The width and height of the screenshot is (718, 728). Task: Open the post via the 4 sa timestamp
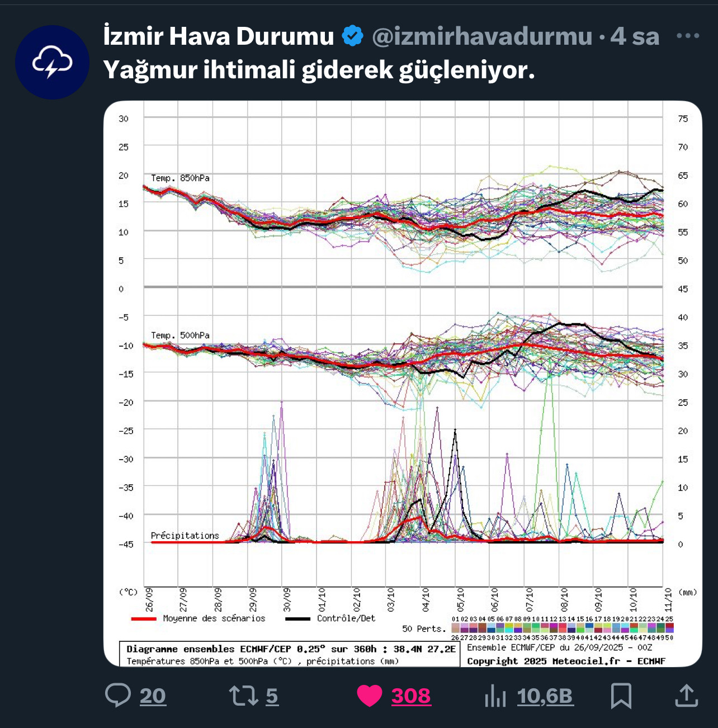[x=635, y=36]
